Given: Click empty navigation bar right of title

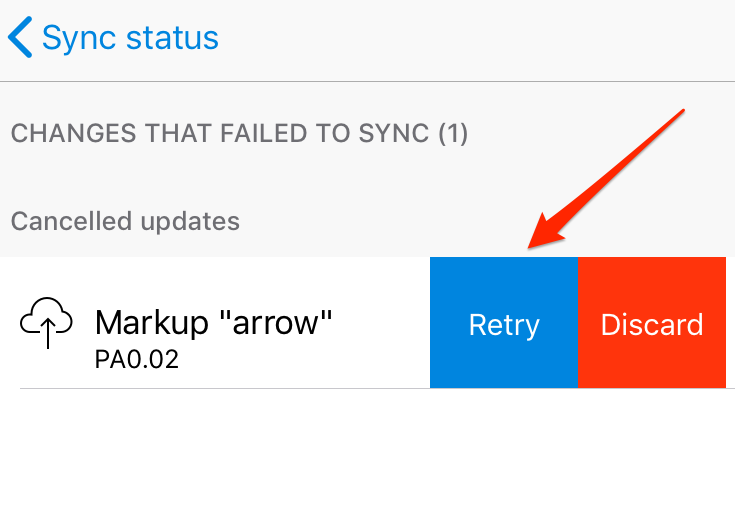Looking at the screenshot, I should 500,38.
